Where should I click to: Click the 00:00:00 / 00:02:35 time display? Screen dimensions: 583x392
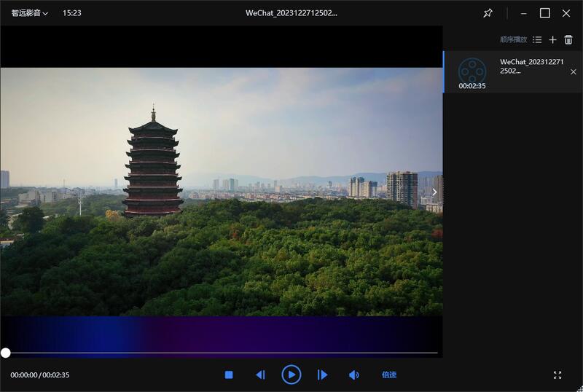[40, 375]
